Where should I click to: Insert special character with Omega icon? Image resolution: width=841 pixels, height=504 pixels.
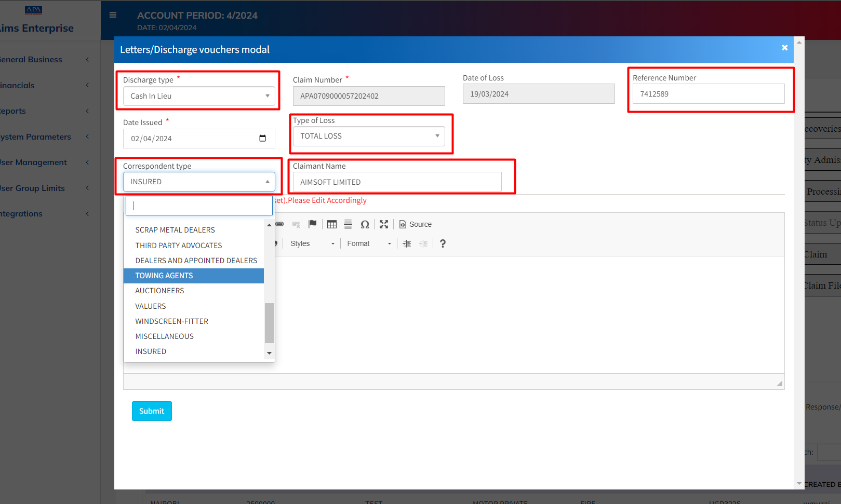(365, 224)
